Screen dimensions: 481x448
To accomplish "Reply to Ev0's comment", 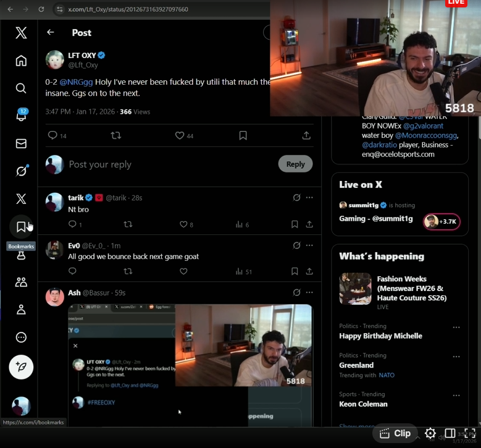I will click(72, 271).
